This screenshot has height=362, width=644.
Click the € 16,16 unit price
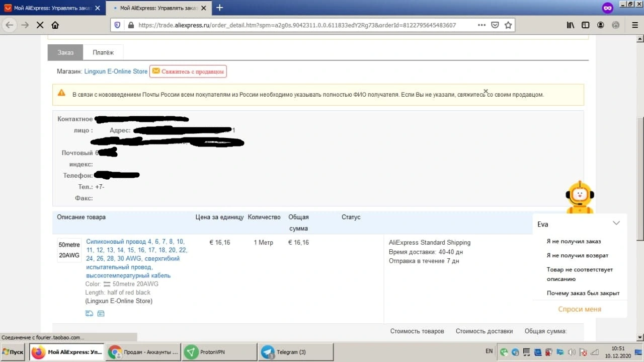[x=219, y=243]
